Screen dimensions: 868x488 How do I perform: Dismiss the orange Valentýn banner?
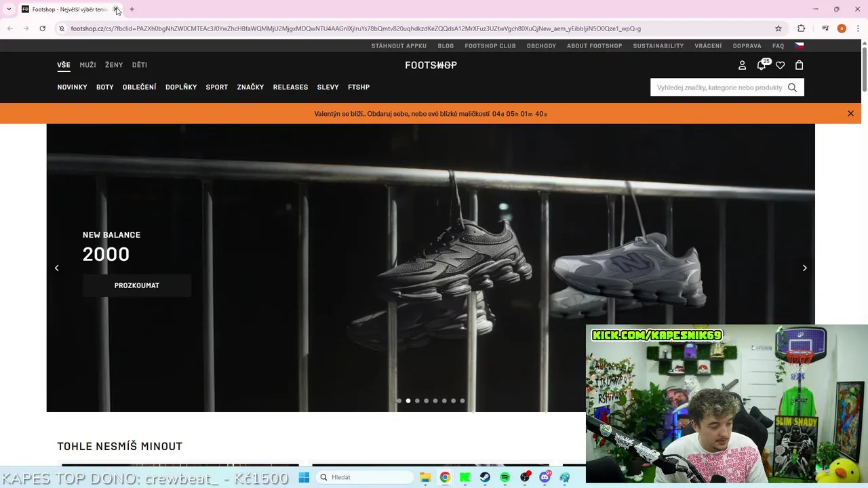pyautogui.click(x=850, y=113)
